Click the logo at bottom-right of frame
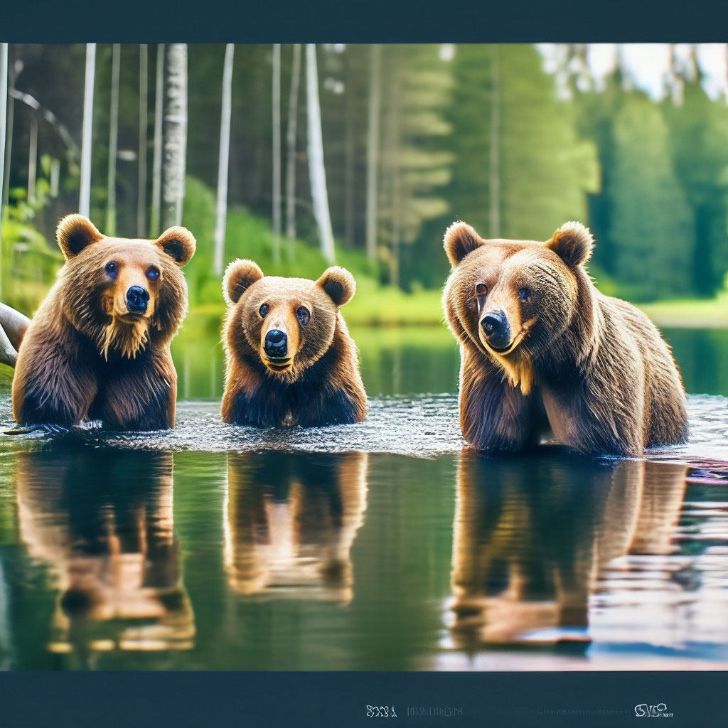 pyautogui.click(x=651, y=710)
